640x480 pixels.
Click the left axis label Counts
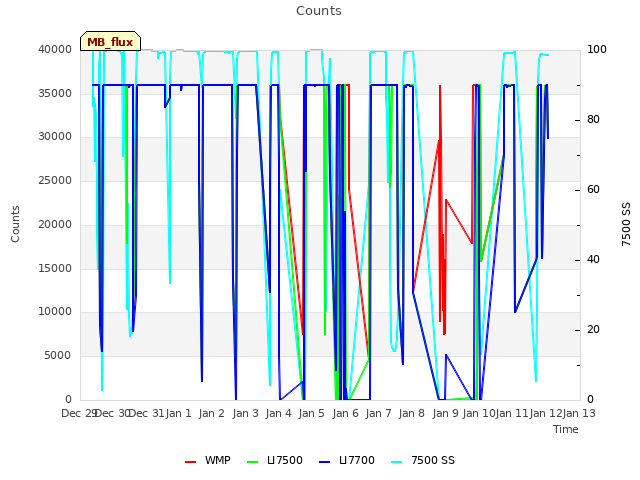tap(15, 224)
